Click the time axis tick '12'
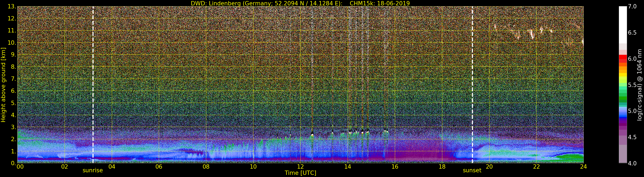This screenshot has width=644, height=177. point(300,167)
